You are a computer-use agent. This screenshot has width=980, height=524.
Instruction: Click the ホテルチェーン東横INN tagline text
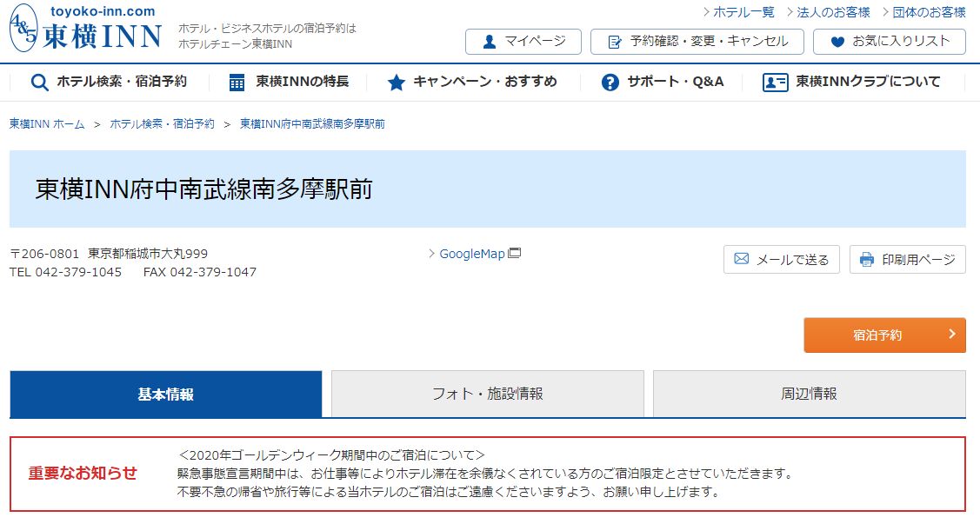235,43
